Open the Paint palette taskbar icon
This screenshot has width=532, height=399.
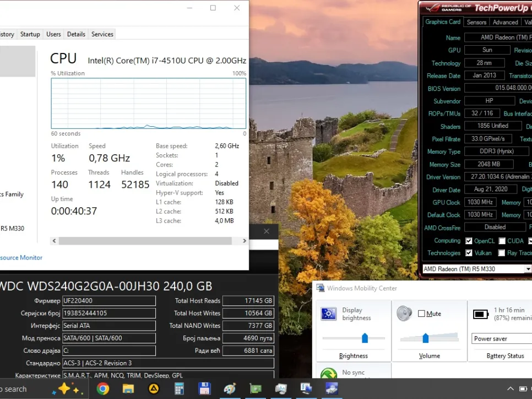pos(230,389)
